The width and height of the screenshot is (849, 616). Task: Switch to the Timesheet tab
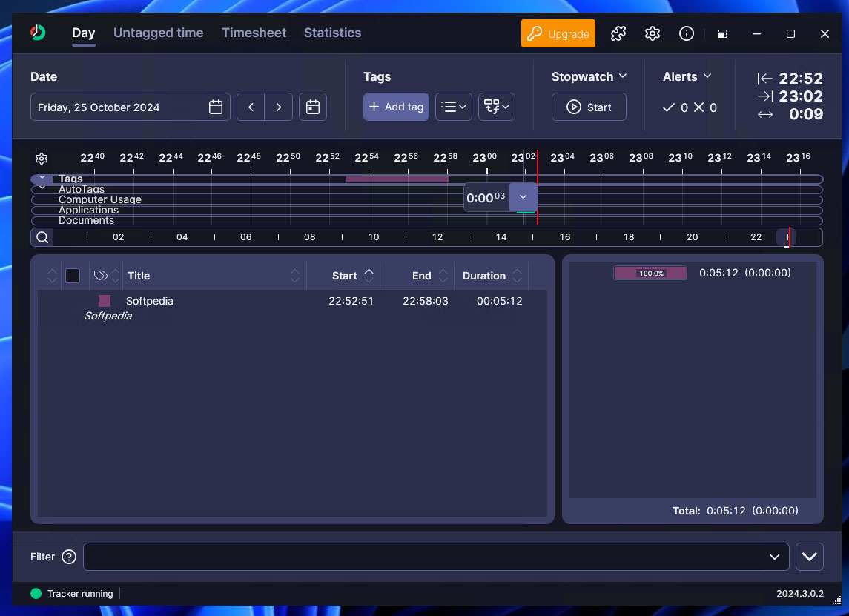coord(254,33)
